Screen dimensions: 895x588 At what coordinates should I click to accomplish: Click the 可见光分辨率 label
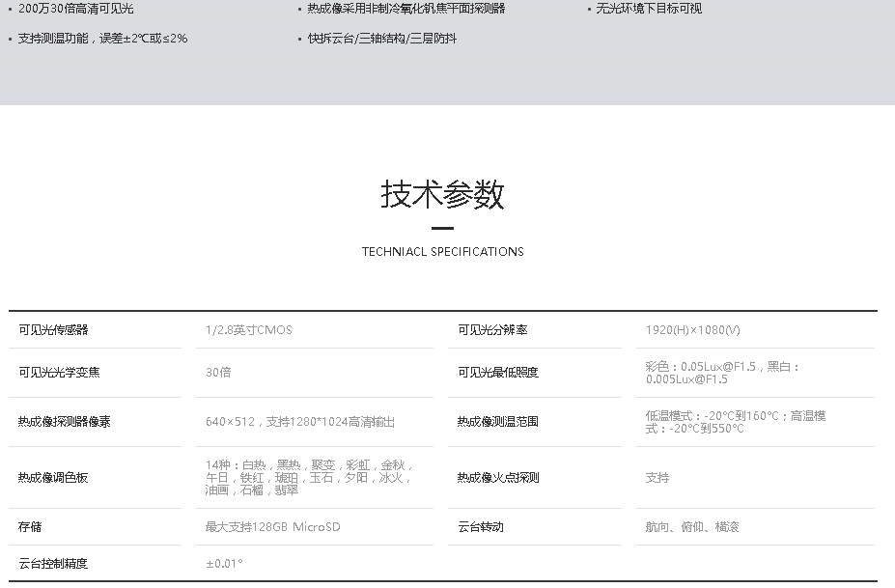click(x=492, y=330)
